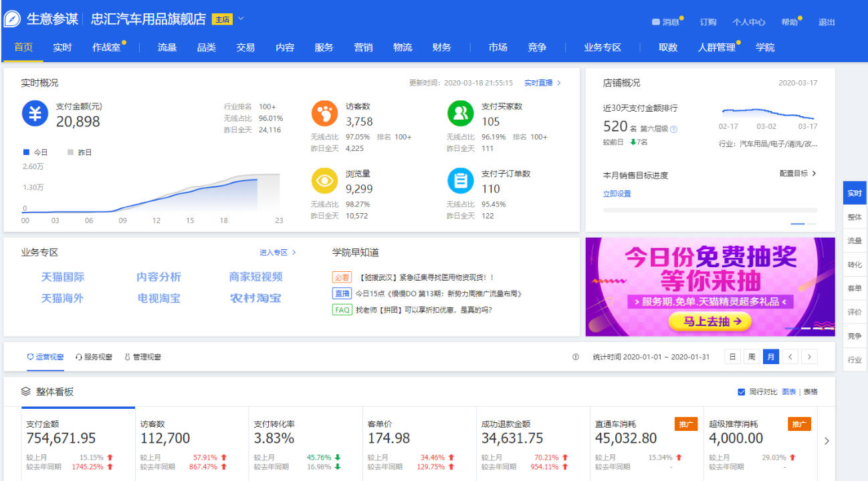Click the 第六层级 help question icon
The image size is (868, 481).
tap(673, 129)
